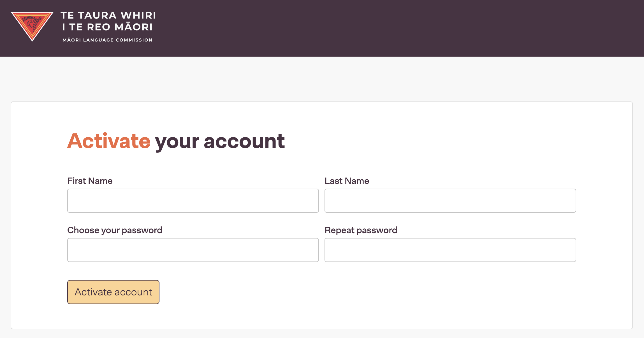Click the Last Name label

click(x=347, y=181)
